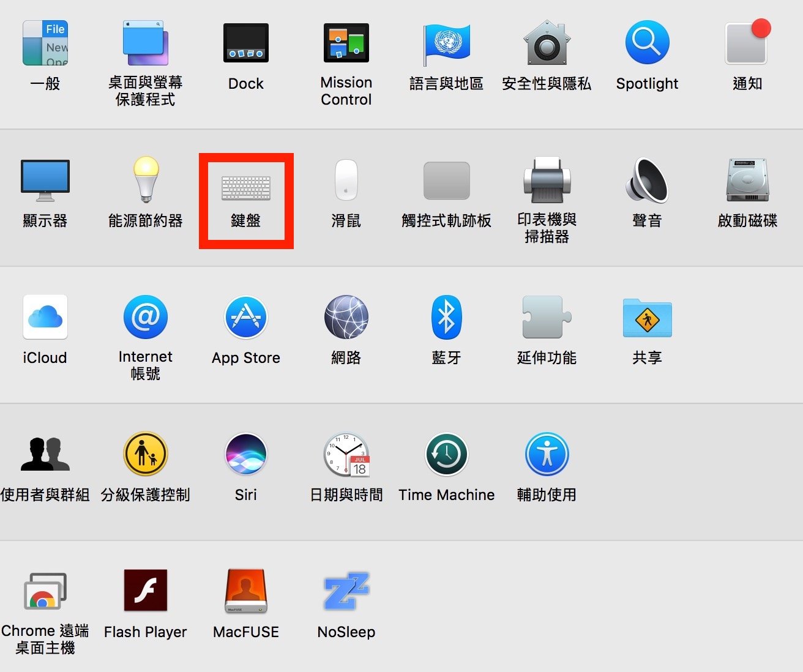Viewport: 803px width, 672px height.
Task: Open NoSleep preferences
Action: (x=346, y=591)
